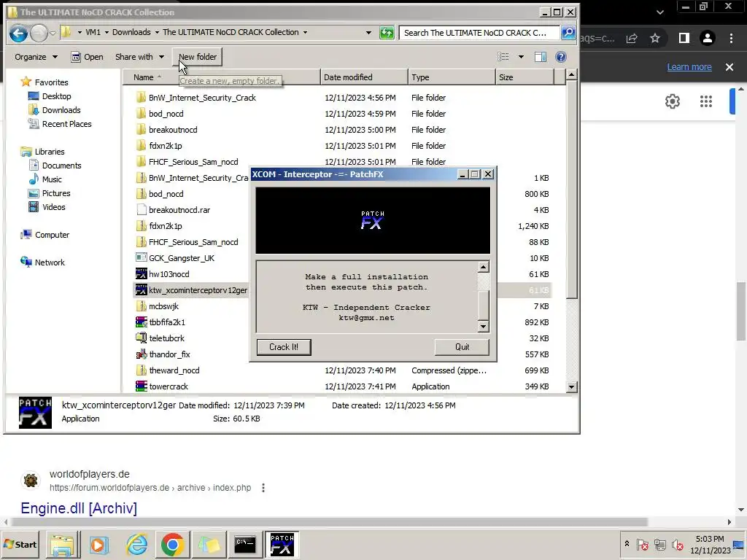Open Internet Explorer from the taskbar
Image resolution: width=747 pixels, height=560 pixels.
pyautogui.click(x=136, y=544)
